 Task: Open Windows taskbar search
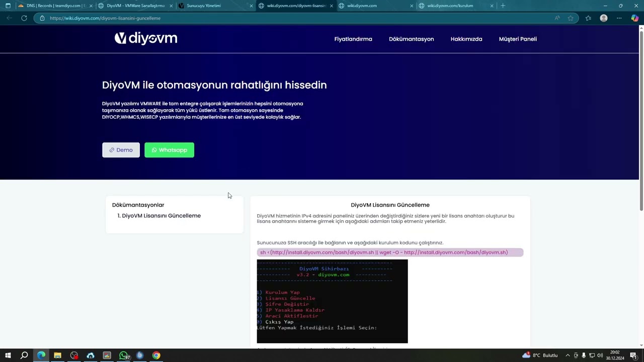(24, 355)
